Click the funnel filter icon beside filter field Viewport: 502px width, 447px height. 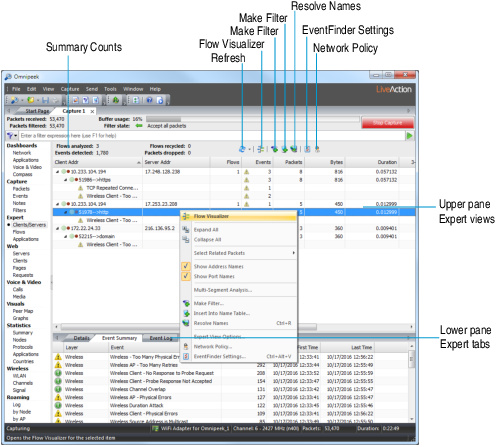(x=10, y=137)
